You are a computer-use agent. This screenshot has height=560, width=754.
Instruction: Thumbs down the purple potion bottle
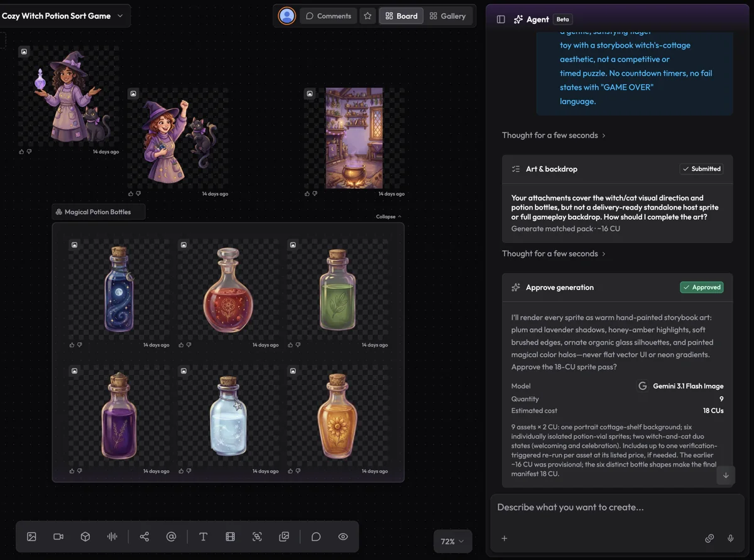pos(79,471)
